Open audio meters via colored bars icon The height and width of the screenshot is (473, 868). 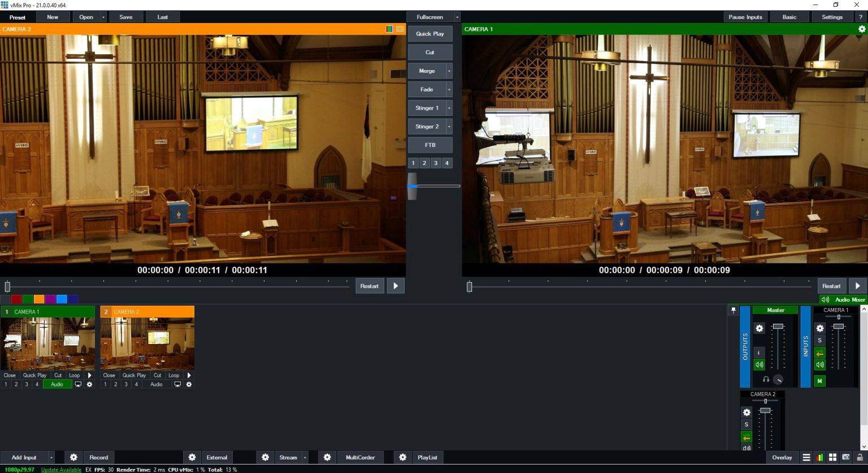[x=819, y=457]
